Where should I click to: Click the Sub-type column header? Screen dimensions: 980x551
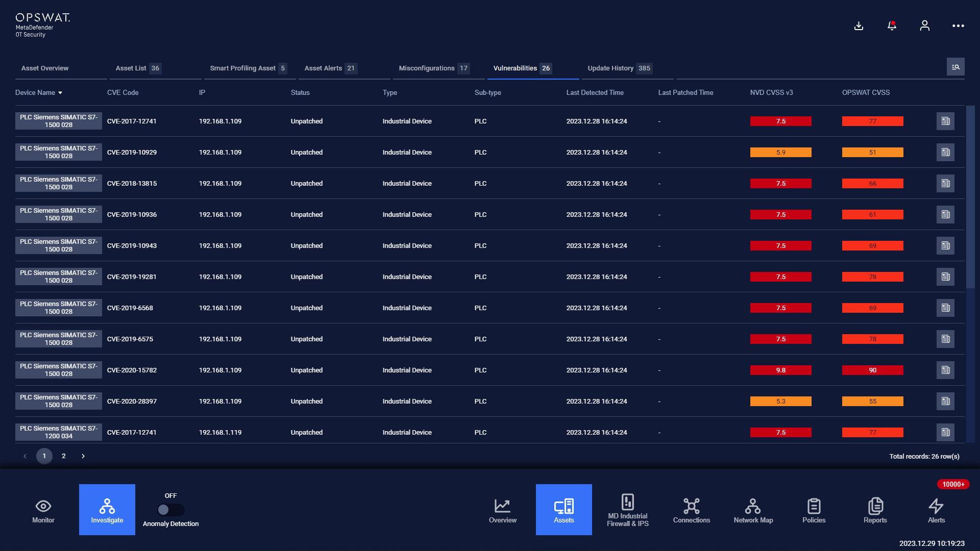(487, 92)
